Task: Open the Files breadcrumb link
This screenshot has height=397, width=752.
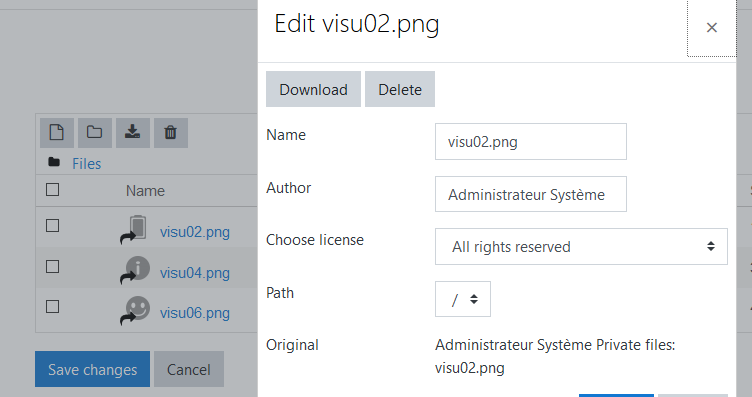Action: pos(87,164)
